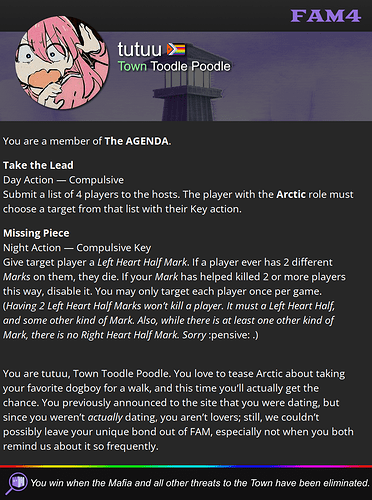Screen dimensions: 372x500
Task: Click the pride flag icon beside tutuu
Action: [x=176, y=50]
